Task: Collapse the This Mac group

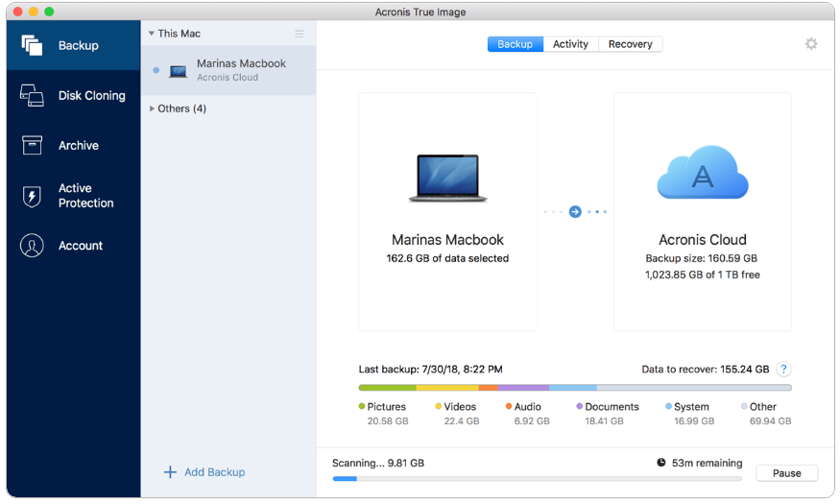Action: coord(152,34)
